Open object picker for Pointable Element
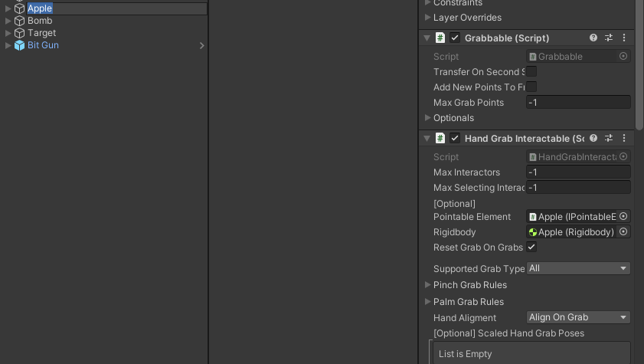Screen dimensions: 644x364 tap(623, 217)
